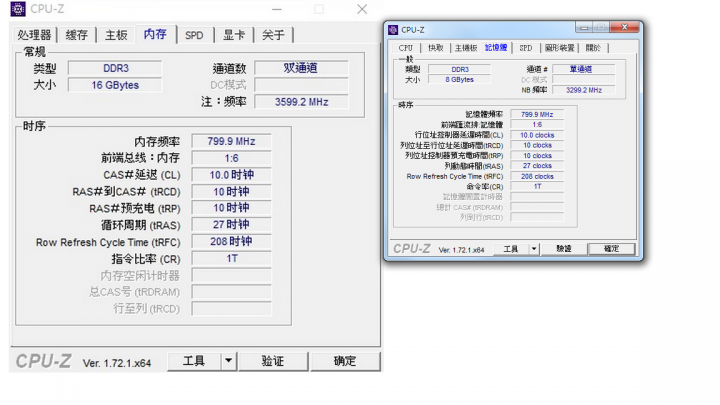Image resolution: width=720 pixels, height=405 pixels.
Task: Click the 10.0 clocks CL value in right window
Action: (x=537, y=135)
